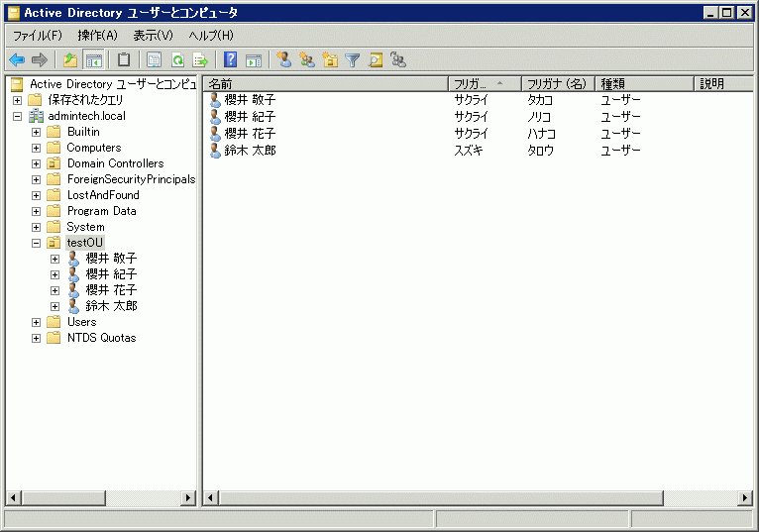Toggle the console tree pane icon
Screen dimensions: 759x532
click(93, 60)
